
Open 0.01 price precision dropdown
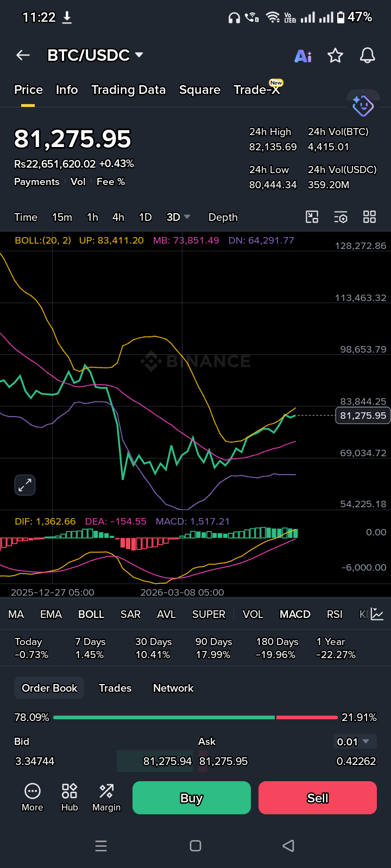tap(354, 742)
